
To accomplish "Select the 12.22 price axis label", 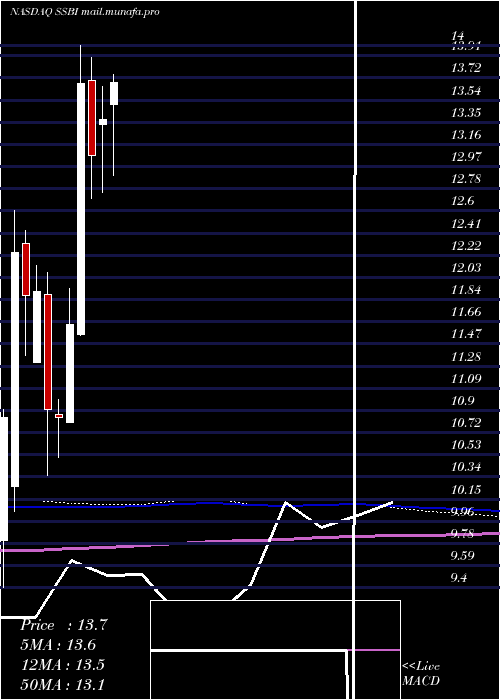I will point(466,246).
